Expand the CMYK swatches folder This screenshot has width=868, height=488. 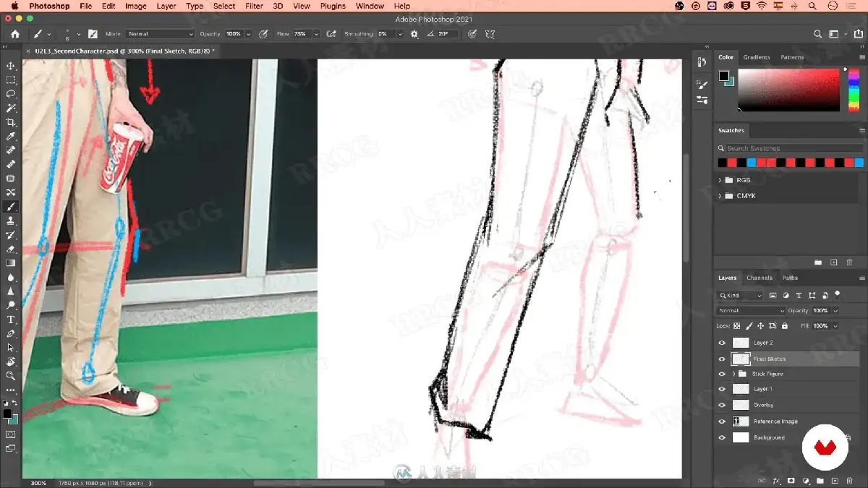pyautogui.click(x=720, y=196)
